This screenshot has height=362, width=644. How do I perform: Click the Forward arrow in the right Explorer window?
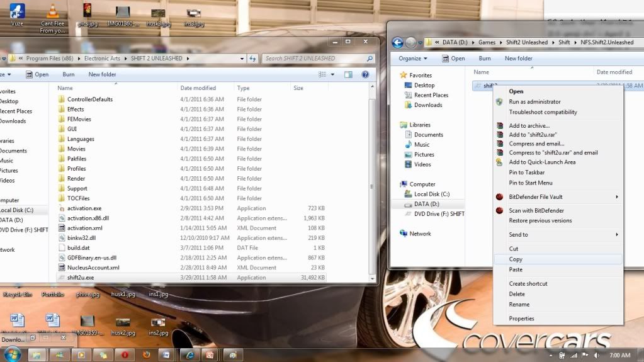point(410,42)
